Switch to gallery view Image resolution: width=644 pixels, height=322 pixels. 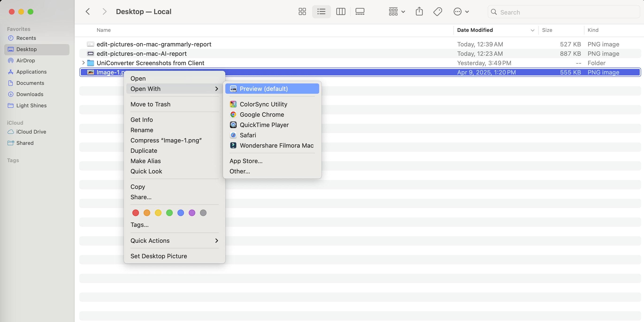click(x=360, y=12)
